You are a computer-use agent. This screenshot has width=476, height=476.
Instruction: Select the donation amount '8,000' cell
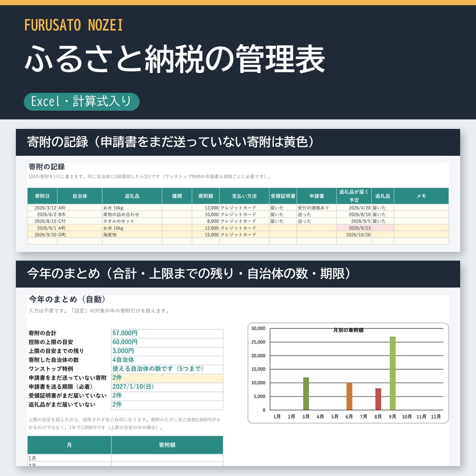[x=206, y=221]
